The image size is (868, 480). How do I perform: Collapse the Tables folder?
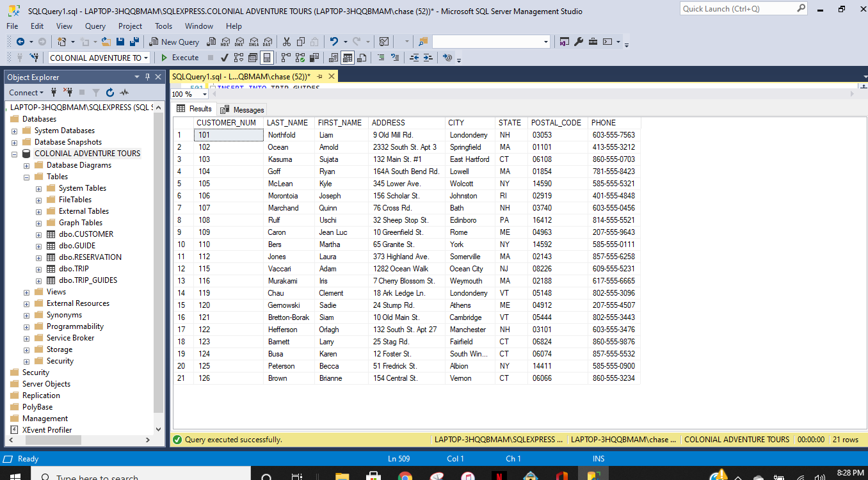coord(26,176)
